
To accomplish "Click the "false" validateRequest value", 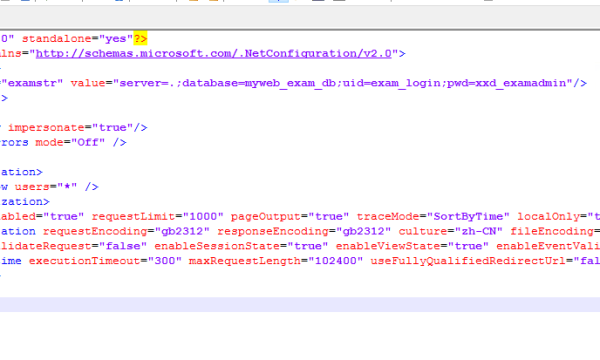I will coord(123,246).
